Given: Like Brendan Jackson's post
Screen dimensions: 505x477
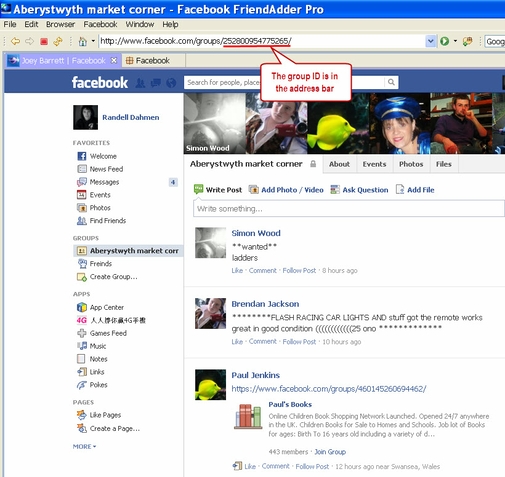Looking at the screenshot, I should click(237, 342).
